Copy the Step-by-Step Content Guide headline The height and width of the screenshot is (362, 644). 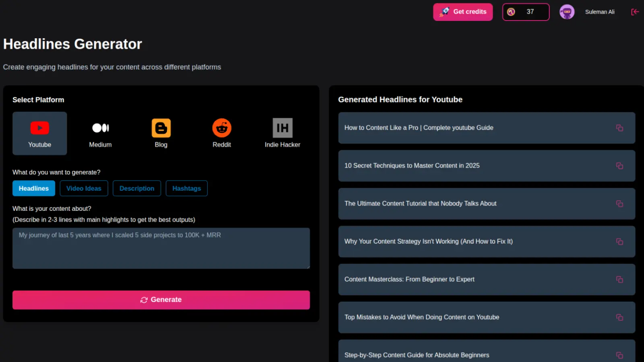tap(619, 355)
